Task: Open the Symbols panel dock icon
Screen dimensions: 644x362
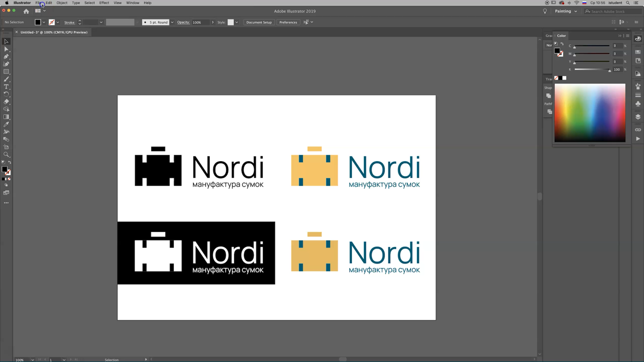Action: [638, 104]
